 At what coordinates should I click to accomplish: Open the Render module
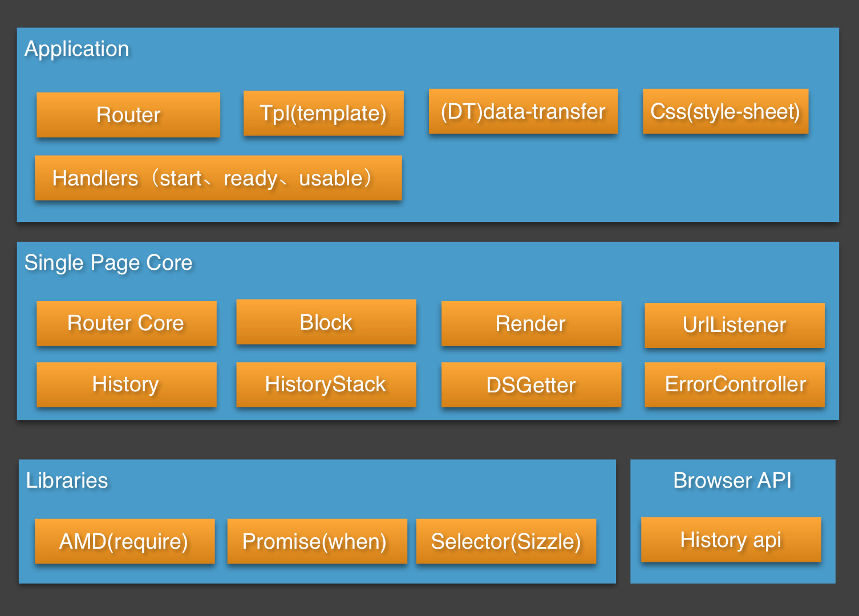coord(530,323)
